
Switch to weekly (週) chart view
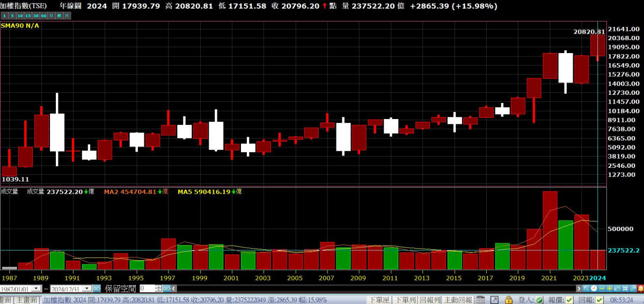click(x=59, y=16)
